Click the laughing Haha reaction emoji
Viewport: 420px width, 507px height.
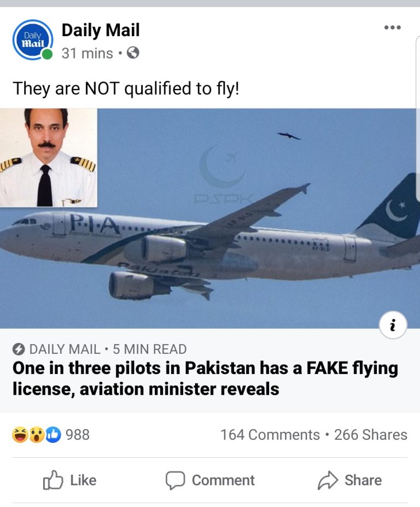[x=20, y=435]
